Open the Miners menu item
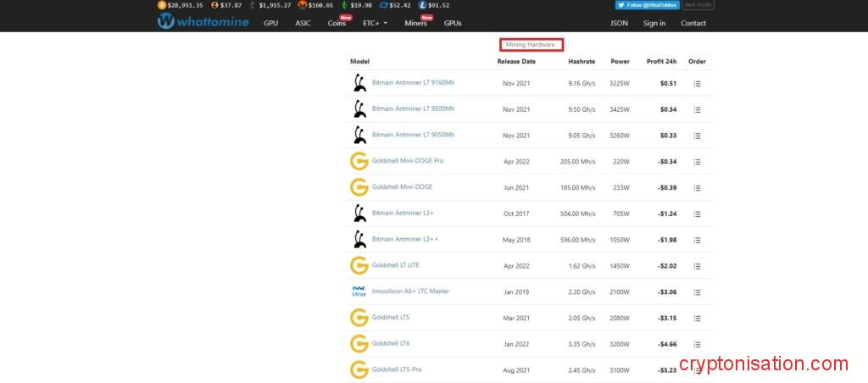Screen dimensions: 868x383 click(415, 23)
